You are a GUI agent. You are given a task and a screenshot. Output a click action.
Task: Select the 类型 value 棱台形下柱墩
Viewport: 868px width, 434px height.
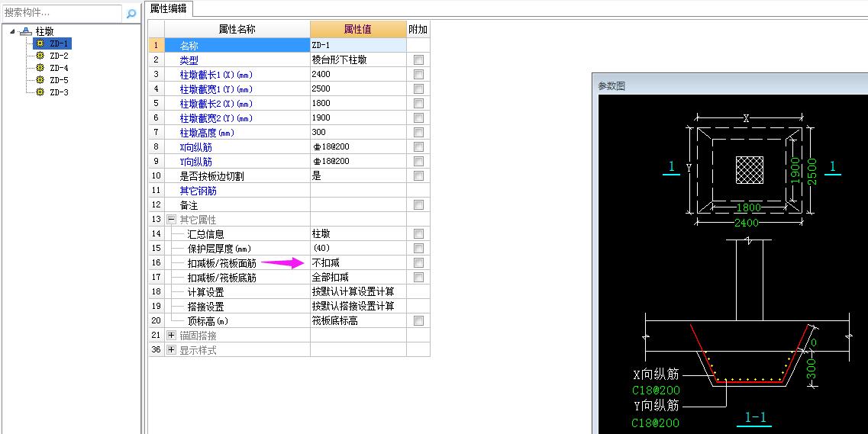(358, 59)
